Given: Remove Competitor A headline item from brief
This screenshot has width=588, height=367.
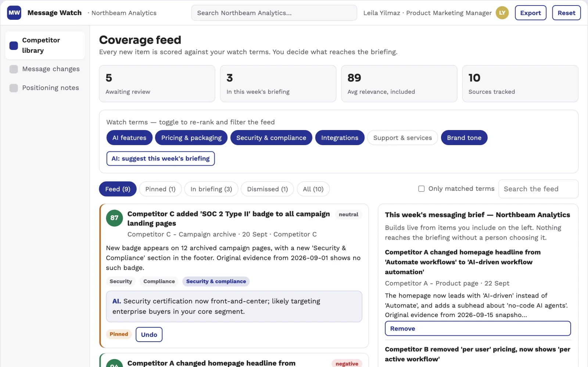Looking at the screenshot, I should click(478, 328).
